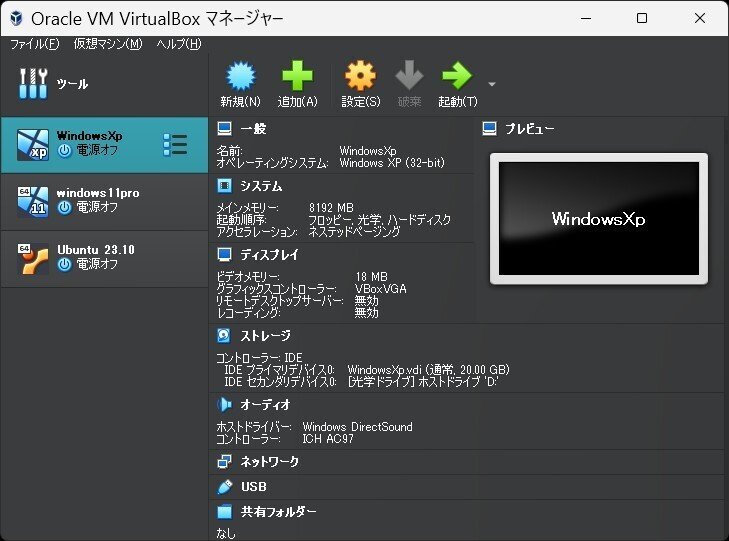Start the VM with 起動 arrow icon
729x541 pixels.
[457, 76]
